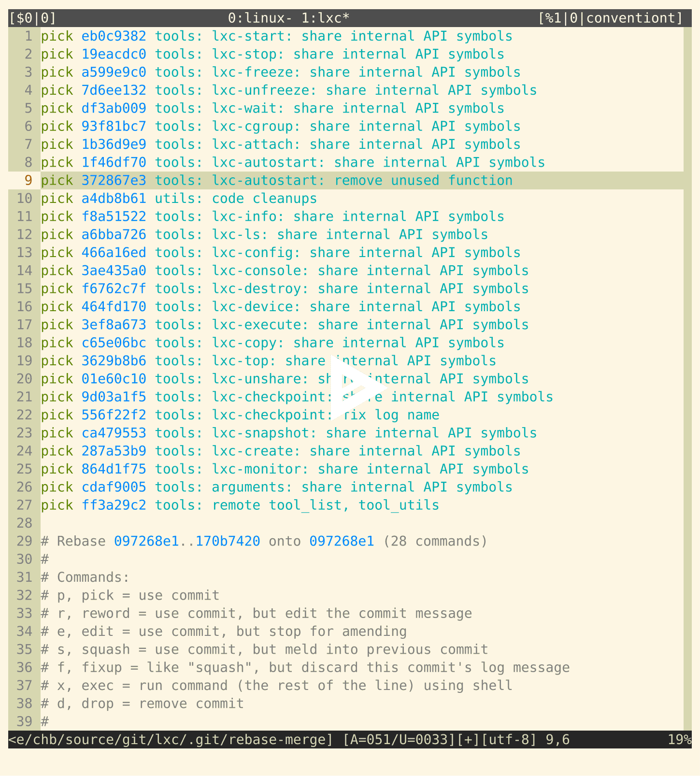Click the 'pick' keyword on line 27

coord(57,505)
